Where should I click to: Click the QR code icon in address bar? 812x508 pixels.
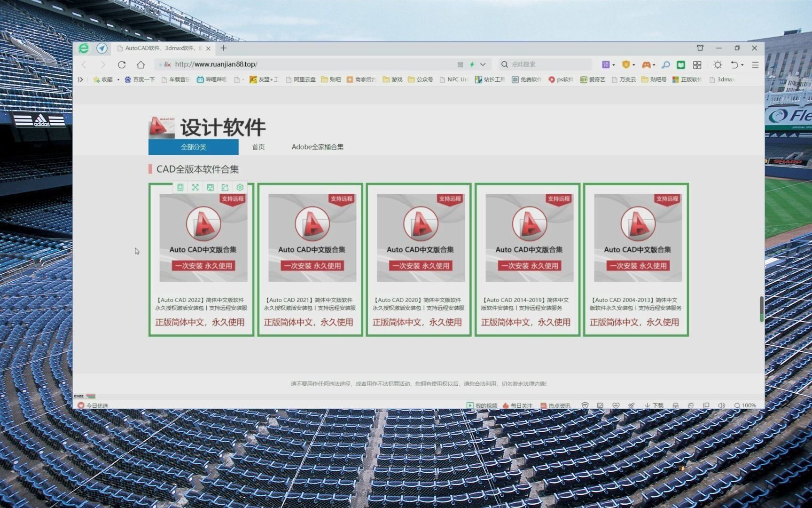(x=460, y=64)
